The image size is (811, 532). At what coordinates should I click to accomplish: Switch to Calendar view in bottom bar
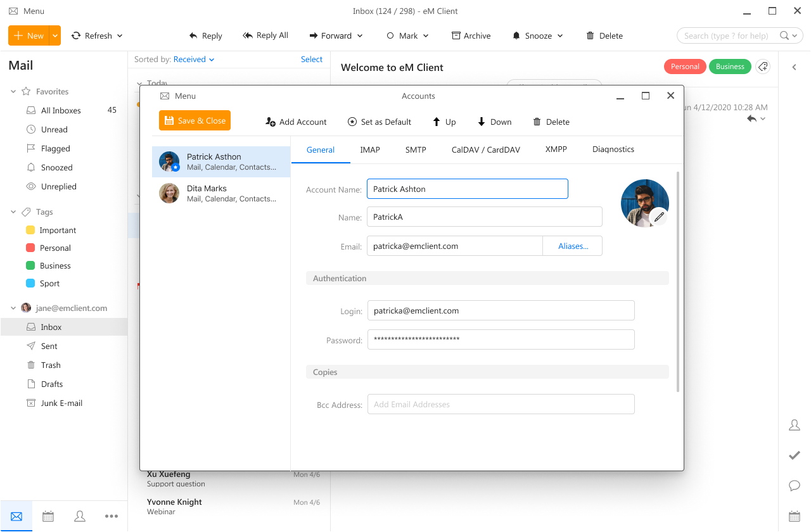point(48,516)
